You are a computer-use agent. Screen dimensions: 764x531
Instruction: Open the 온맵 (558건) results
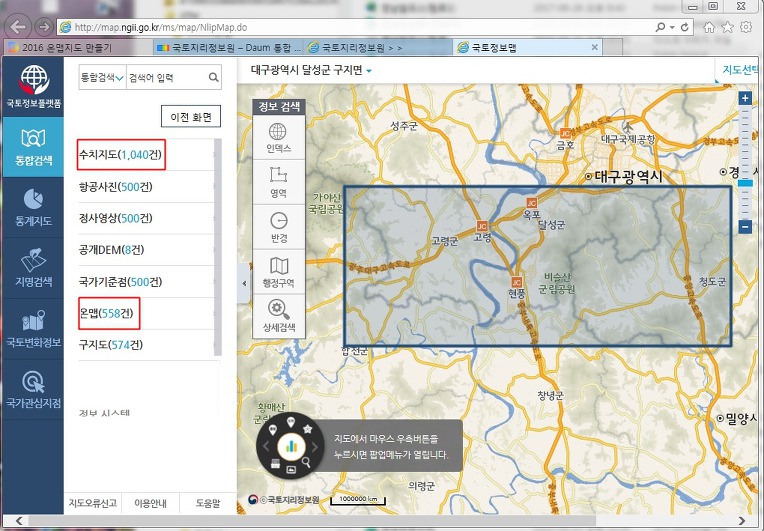click(108, 313)
